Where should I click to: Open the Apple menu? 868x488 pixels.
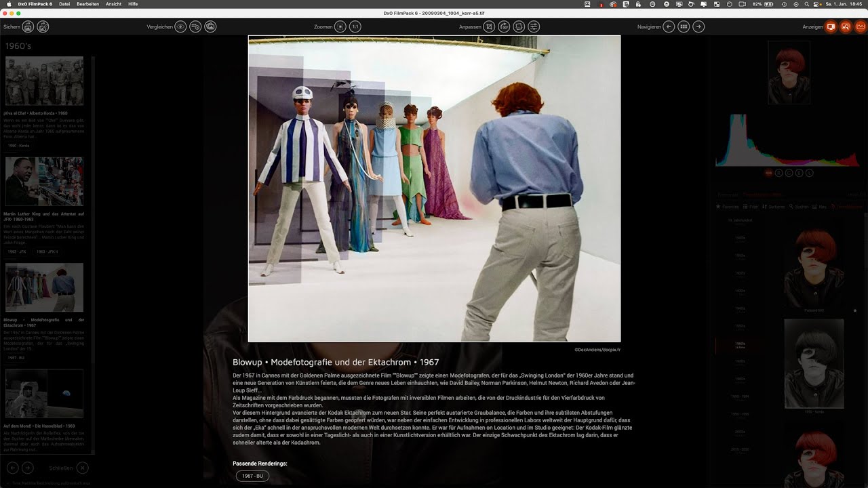[7, 4]
